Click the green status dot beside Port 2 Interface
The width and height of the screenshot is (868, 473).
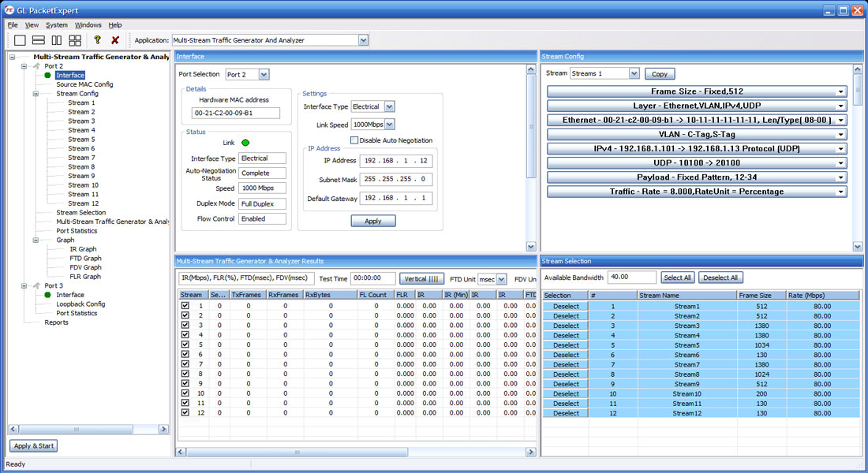(47, 75)
